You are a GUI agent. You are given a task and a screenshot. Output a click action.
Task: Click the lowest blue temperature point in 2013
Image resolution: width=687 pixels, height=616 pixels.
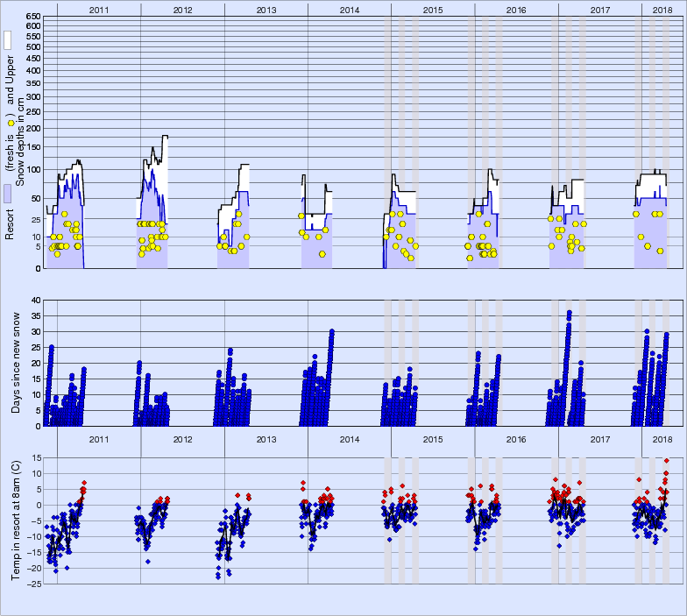[x=218, y=577]
